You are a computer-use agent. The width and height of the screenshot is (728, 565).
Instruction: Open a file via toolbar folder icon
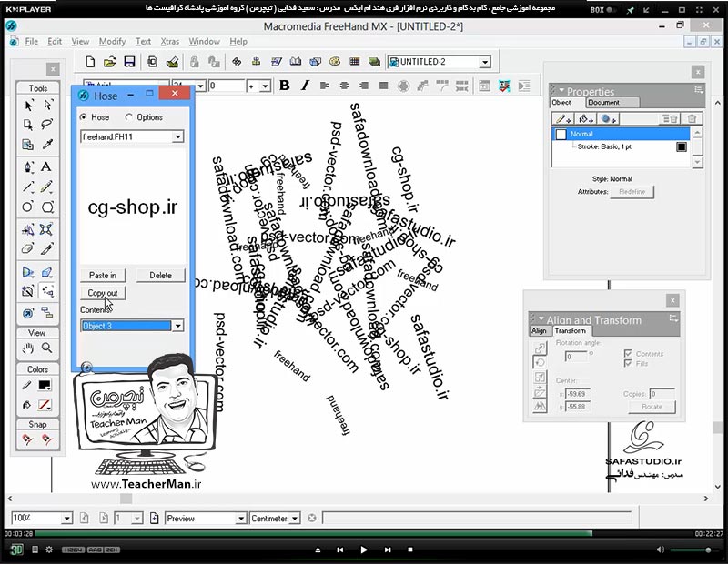[x=109, y=62]
